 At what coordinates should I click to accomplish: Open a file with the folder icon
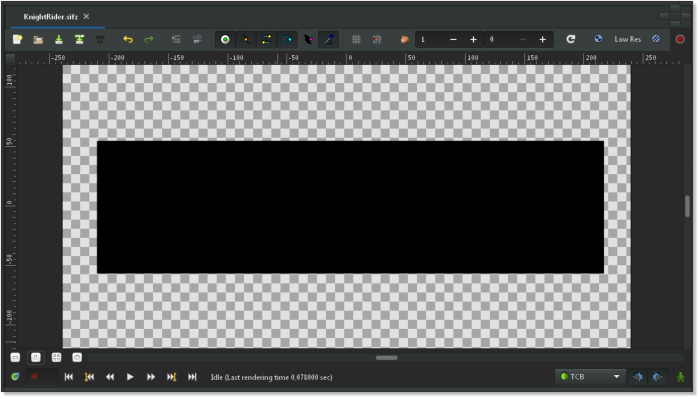click(x=38, y=40)
